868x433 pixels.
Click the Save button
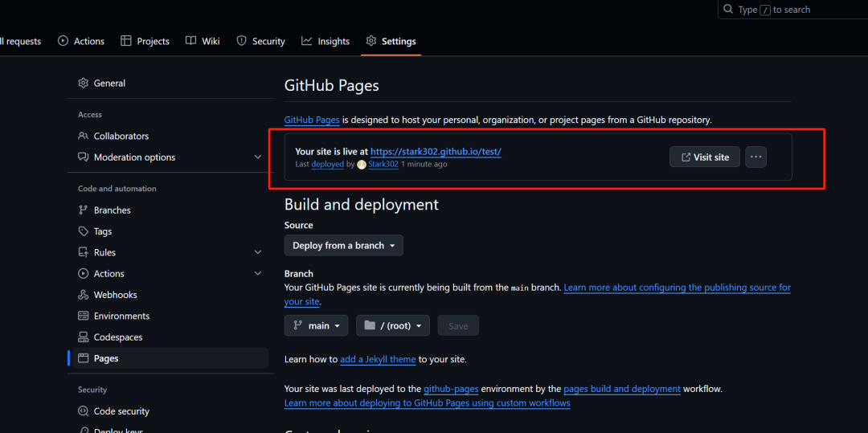458,325
